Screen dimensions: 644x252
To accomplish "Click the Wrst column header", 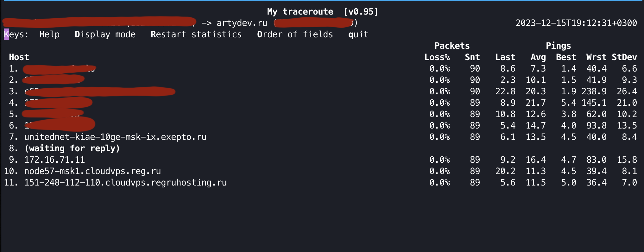I will [596, 57].
